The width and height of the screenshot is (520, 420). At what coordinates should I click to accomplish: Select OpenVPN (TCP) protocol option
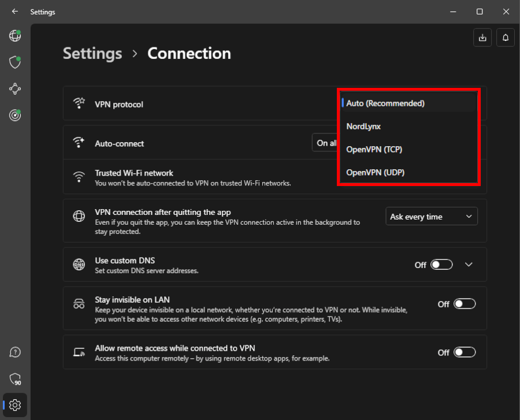point(408,150)
